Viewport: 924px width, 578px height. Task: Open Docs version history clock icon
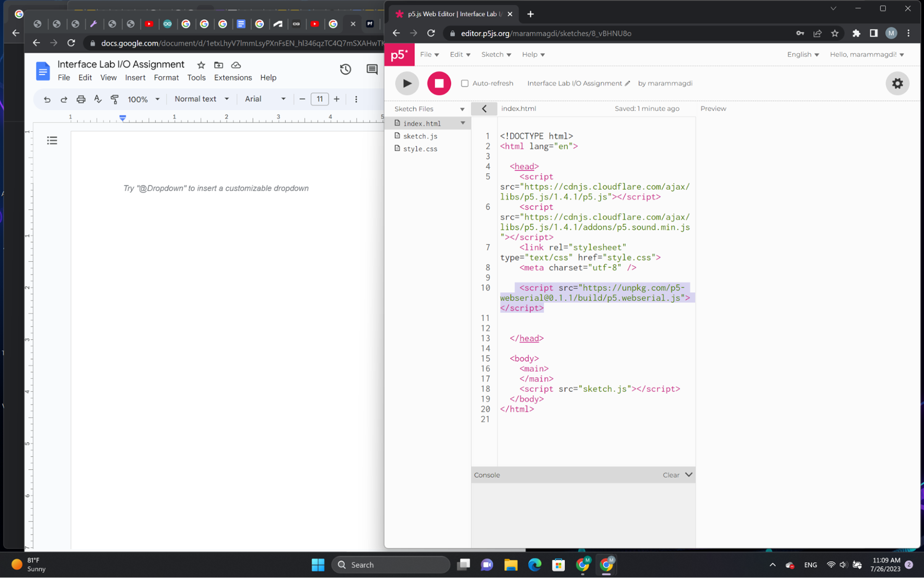coord(346,70)
